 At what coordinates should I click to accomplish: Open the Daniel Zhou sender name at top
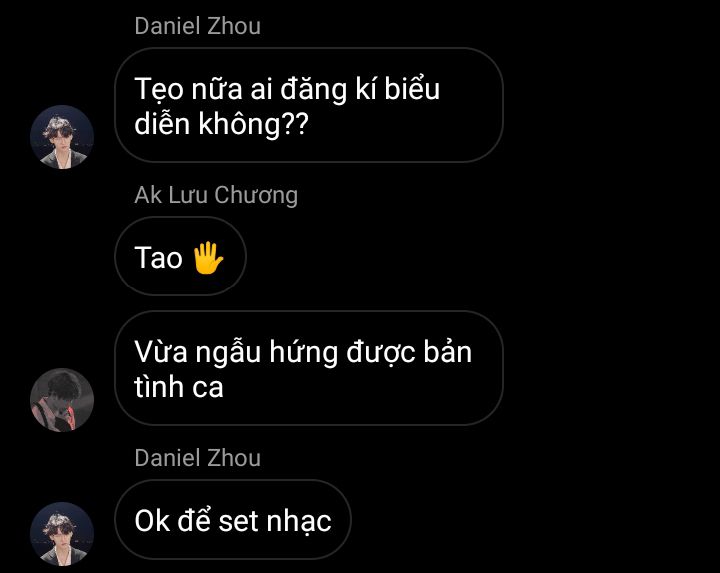(197, 26)
